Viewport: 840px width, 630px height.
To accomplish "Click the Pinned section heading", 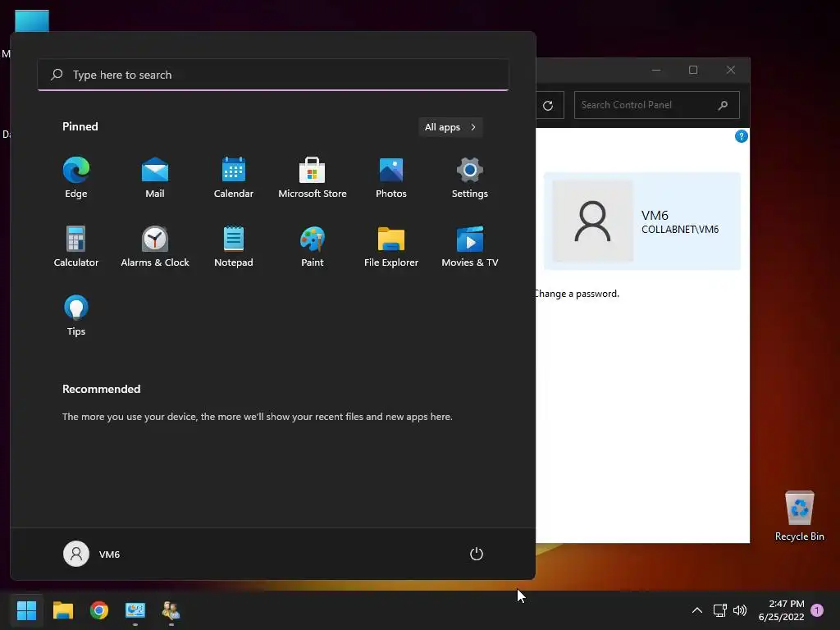I will (x=80, y=126).
